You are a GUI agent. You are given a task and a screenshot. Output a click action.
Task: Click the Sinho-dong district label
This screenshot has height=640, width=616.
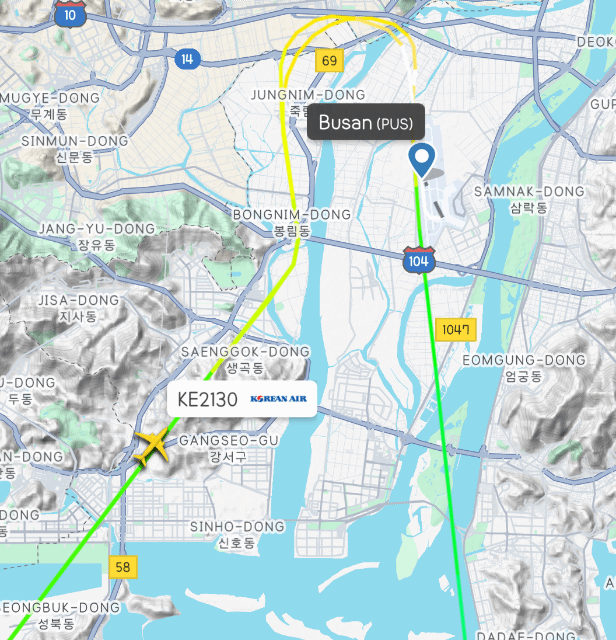237,534
